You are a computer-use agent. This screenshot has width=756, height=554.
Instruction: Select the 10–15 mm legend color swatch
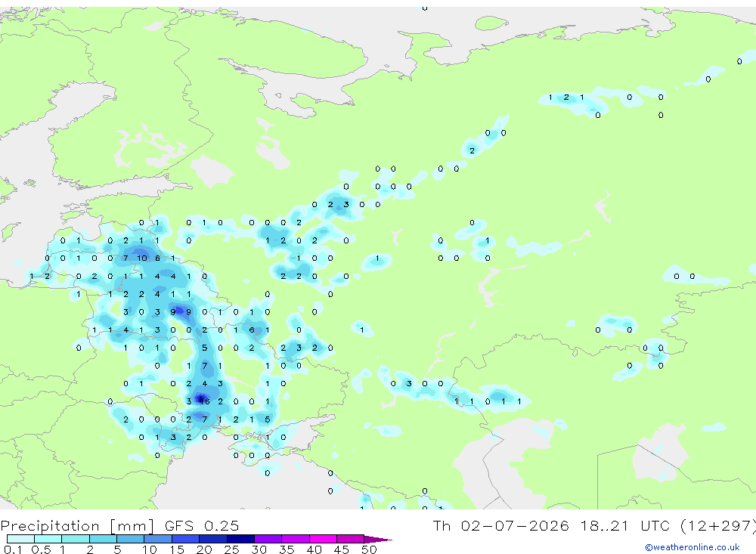(158, 539)
